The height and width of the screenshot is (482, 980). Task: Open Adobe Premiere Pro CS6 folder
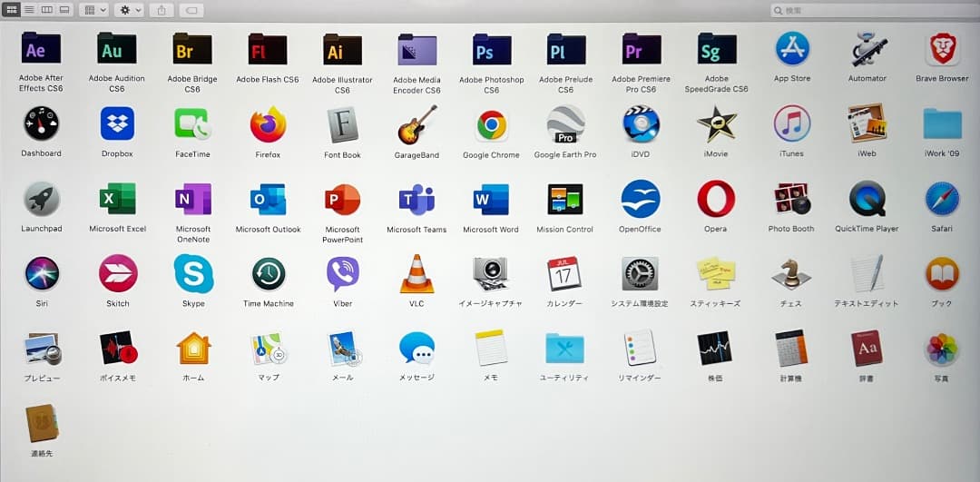pyautogui.click(x=642, y=49)
